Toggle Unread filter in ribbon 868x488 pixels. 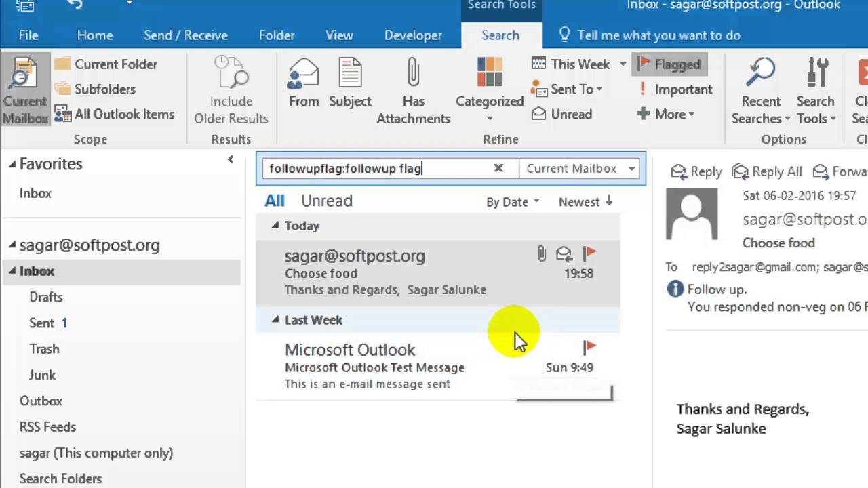pos(562,115)
